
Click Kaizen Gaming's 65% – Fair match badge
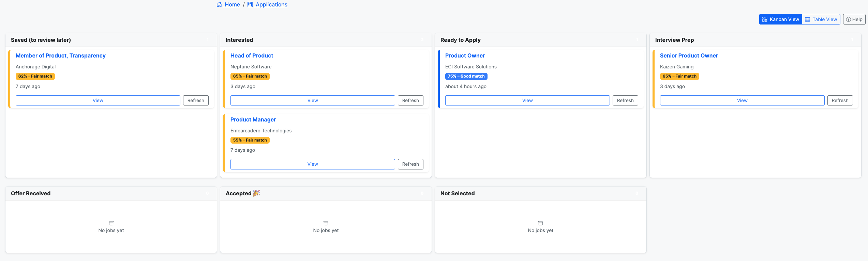tap(679, 76)
